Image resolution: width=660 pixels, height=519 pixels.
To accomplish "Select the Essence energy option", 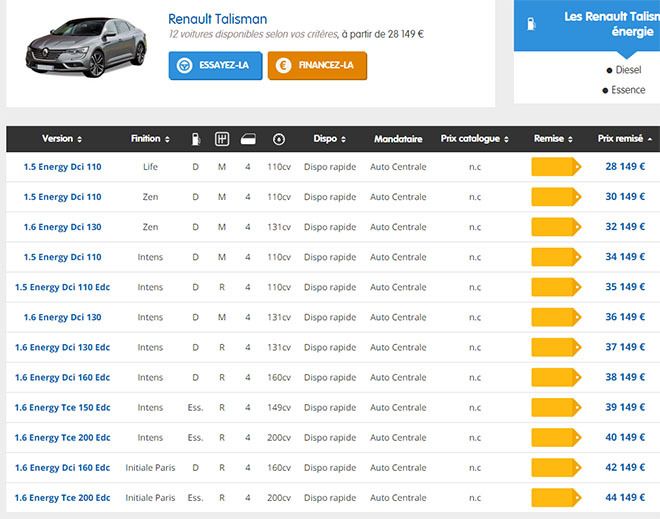I will pos(624,90).
